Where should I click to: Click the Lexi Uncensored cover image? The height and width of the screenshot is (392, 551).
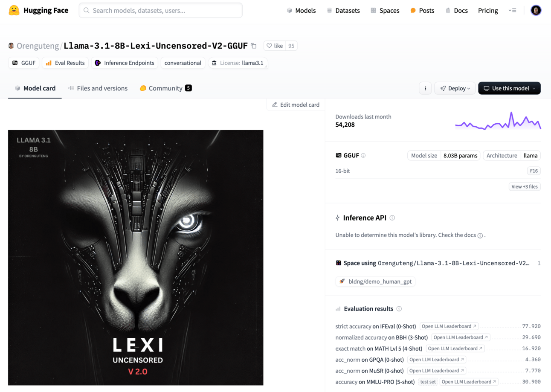click(x=136, y=258)
